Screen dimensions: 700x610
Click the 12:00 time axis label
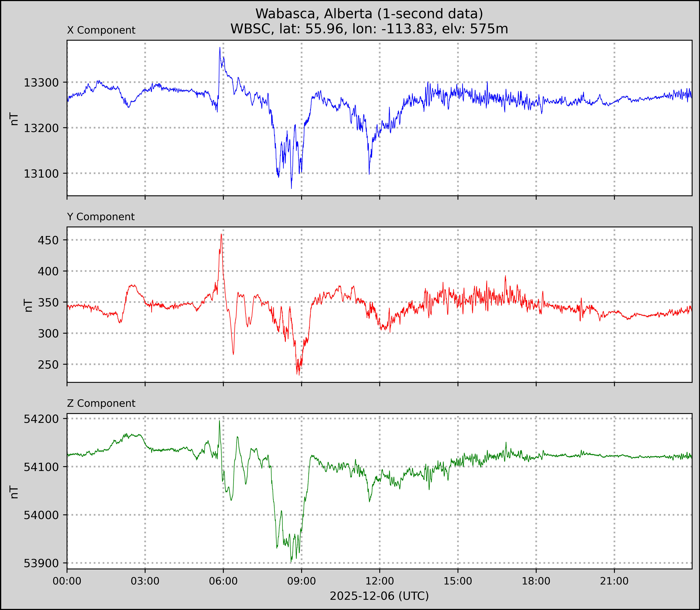[380, 581]
